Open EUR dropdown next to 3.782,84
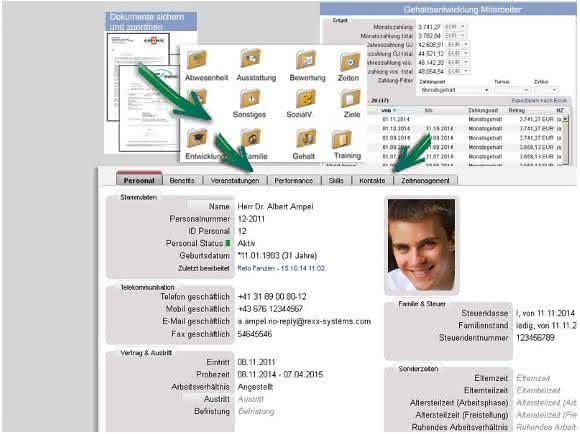580x434 pixels. (x=455, y=36)
